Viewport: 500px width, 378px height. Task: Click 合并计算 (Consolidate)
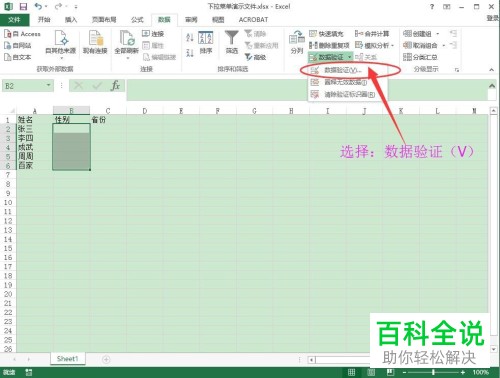372,34
